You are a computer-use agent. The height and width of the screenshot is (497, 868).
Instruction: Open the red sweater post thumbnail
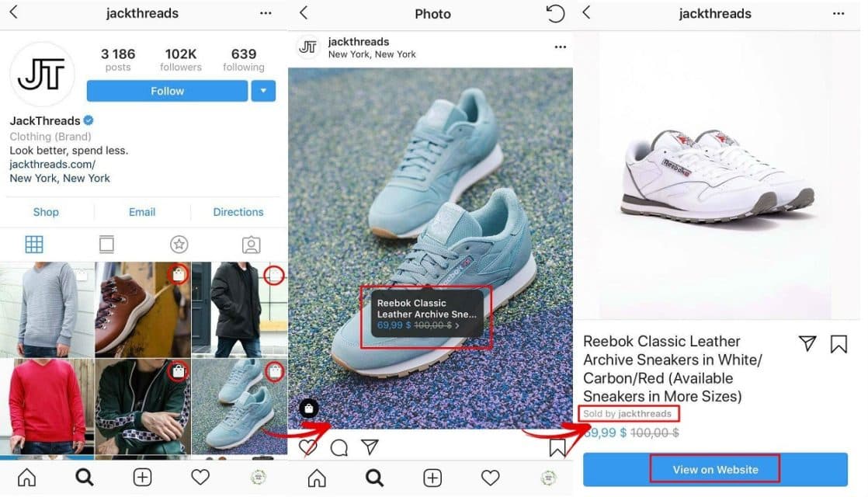coord(47,407)
